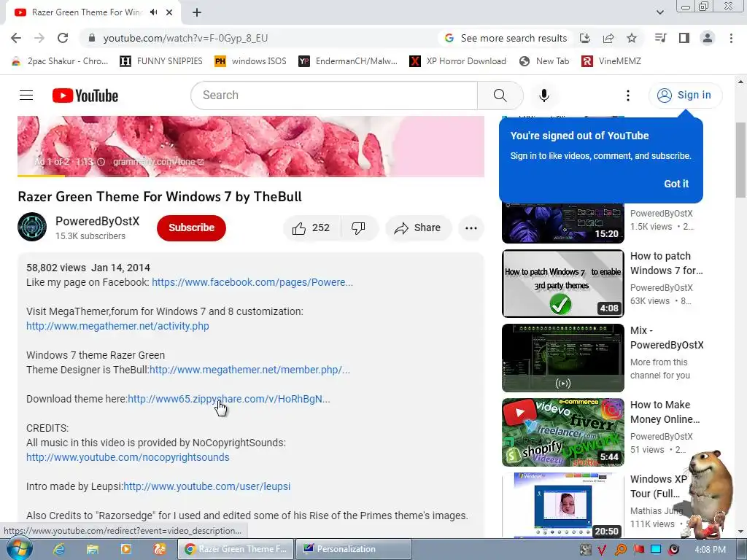Open the megathemer.net/activity.php link

click(117, 326)
